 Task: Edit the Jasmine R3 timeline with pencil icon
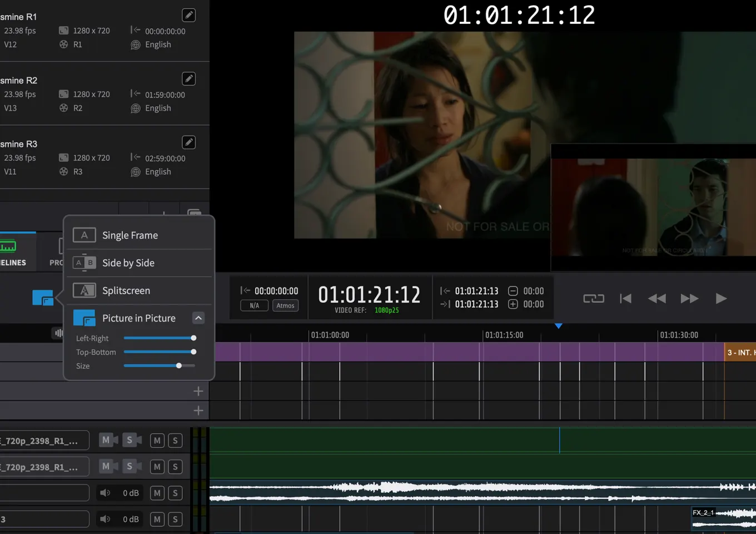click(x=189, y=142)
